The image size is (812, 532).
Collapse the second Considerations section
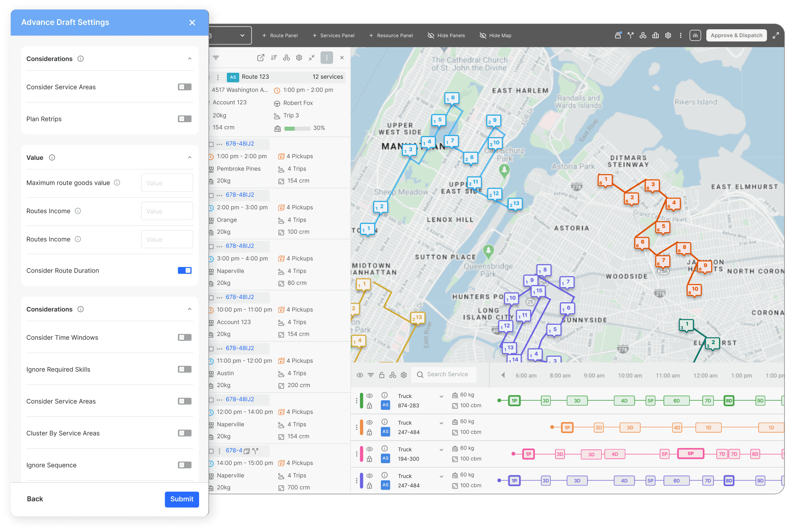tap(190, 309)
